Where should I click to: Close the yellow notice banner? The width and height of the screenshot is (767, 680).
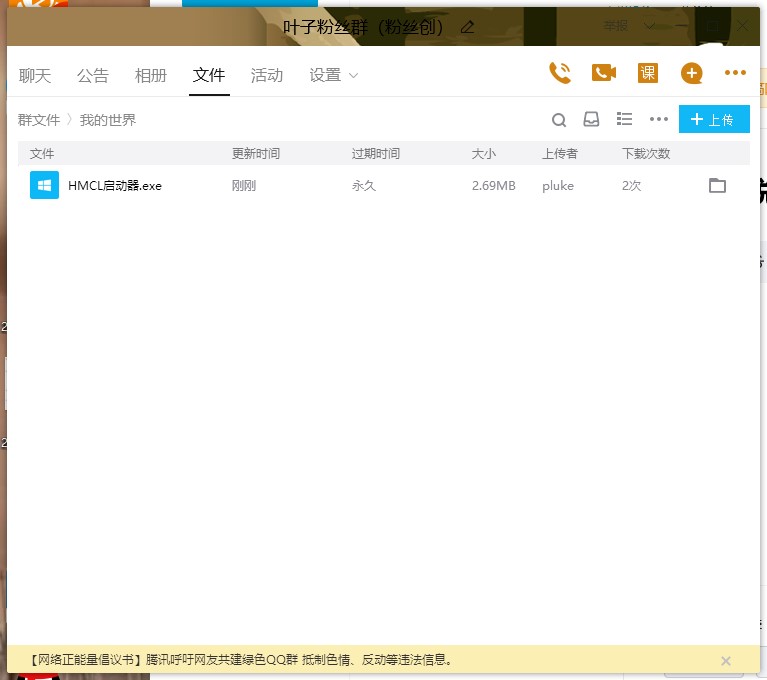pyautogui.click(x=726, y=661)
